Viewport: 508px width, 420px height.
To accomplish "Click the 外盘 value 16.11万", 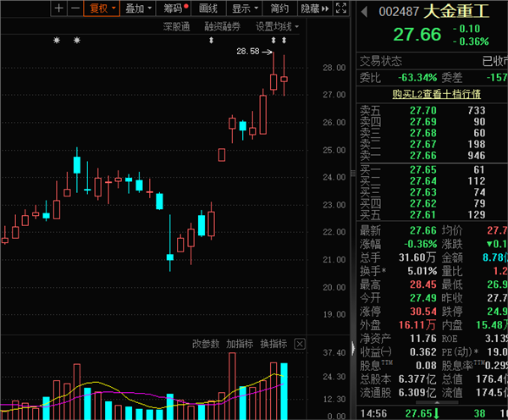I will tap(417, 325).
